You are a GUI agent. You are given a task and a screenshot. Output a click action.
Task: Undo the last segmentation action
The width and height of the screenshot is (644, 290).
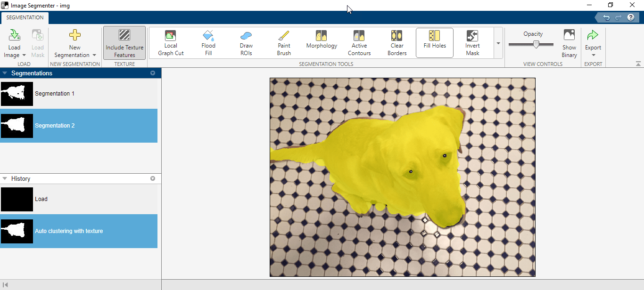[606, 17]
